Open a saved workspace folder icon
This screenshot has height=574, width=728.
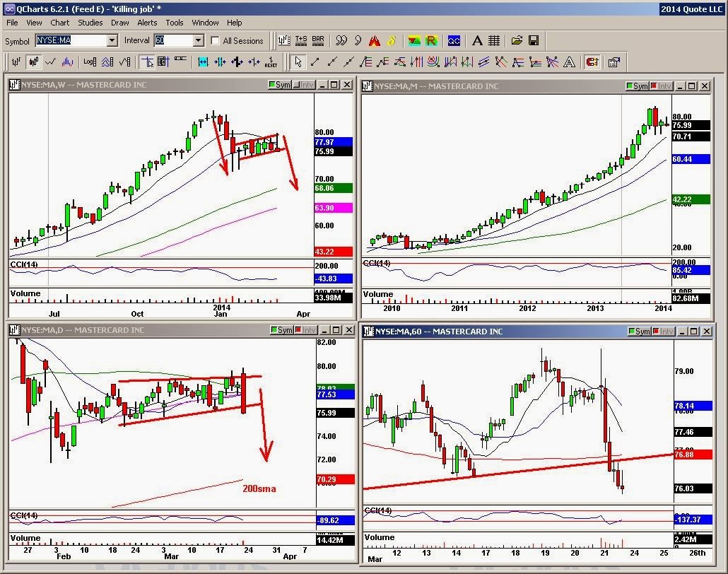(x=517, y=41)
